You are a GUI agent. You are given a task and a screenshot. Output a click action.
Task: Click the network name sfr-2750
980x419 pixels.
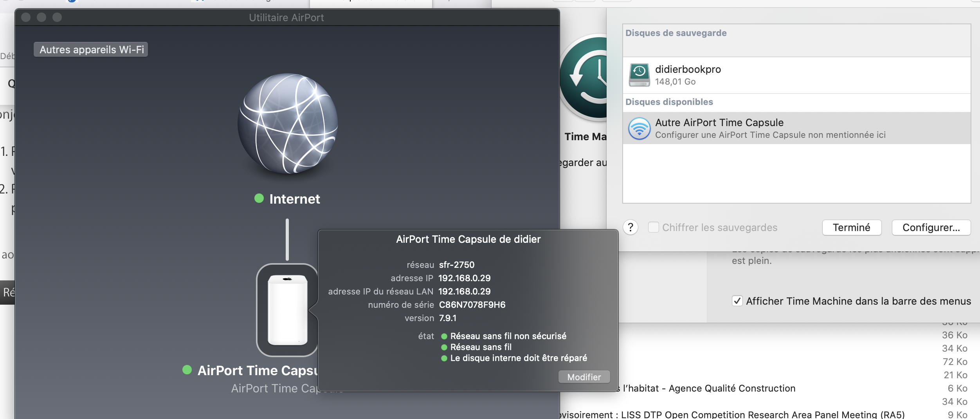click(456, 265)
